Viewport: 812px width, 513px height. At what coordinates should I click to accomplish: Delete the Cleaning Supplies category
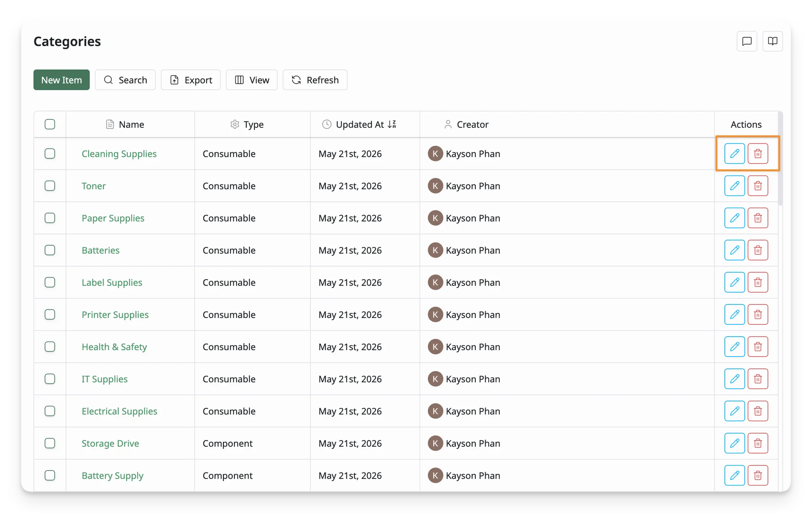pos(757,154)
